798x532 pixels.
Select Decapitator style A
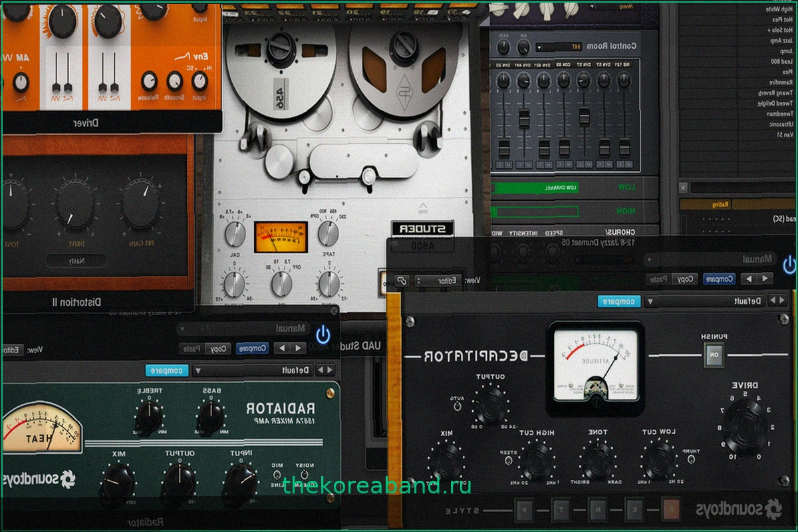coord(670,510)
